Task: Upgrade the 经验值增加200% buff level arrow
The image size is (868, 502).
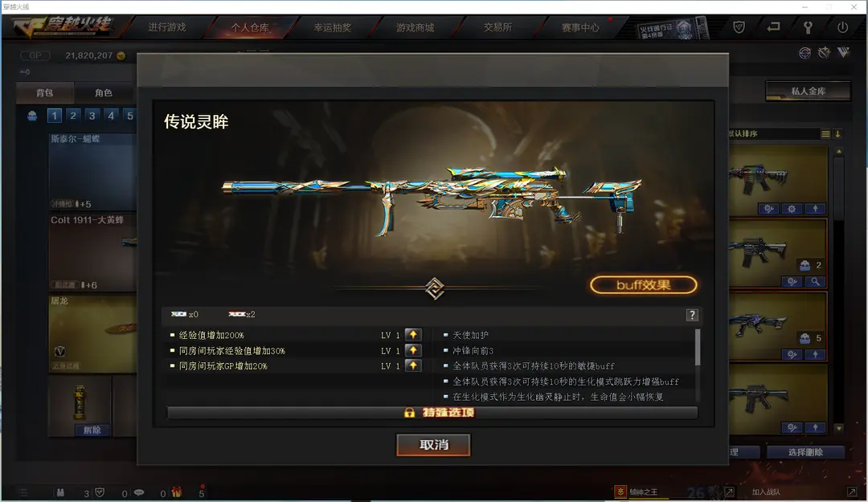Action: coord(413,335)
